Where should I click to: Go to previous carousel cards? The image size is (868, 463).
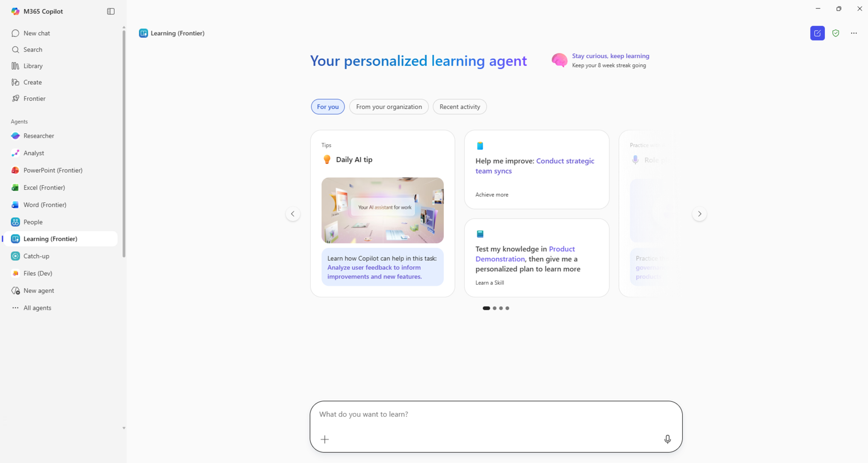(x=293, y=214)
